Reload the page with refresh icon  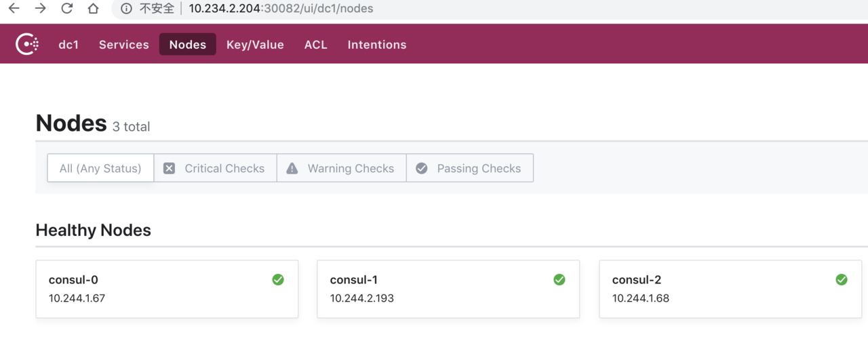click(66, 9)
